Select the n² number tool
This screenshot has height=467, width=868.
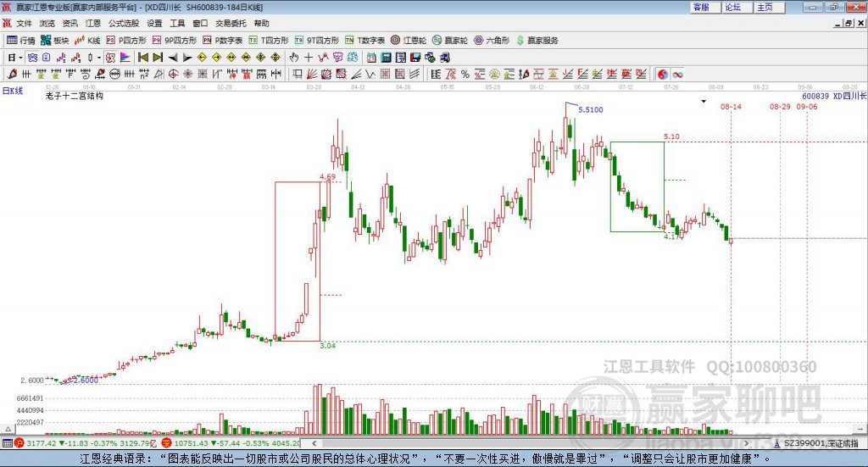pos(144,74)
